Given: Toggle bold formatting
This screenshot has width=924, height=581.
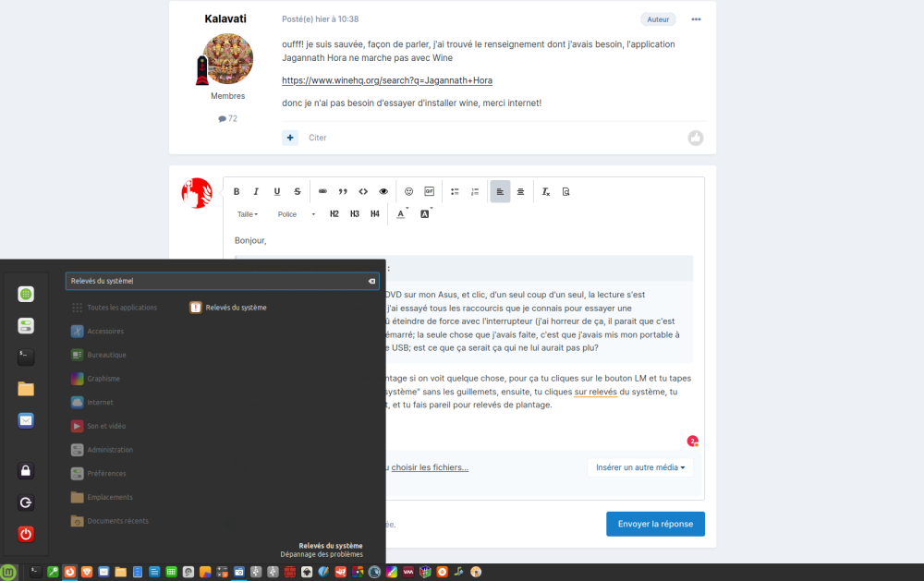Looking at the screenshot, I should (237, 191).
